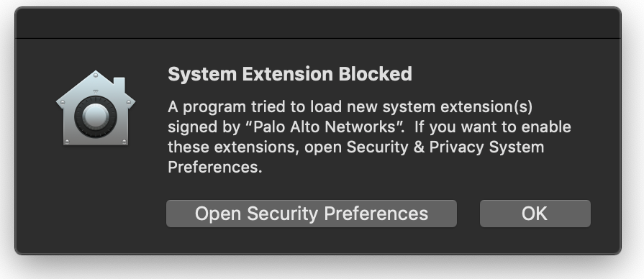Click the Security & Privacy house icon

96,108
